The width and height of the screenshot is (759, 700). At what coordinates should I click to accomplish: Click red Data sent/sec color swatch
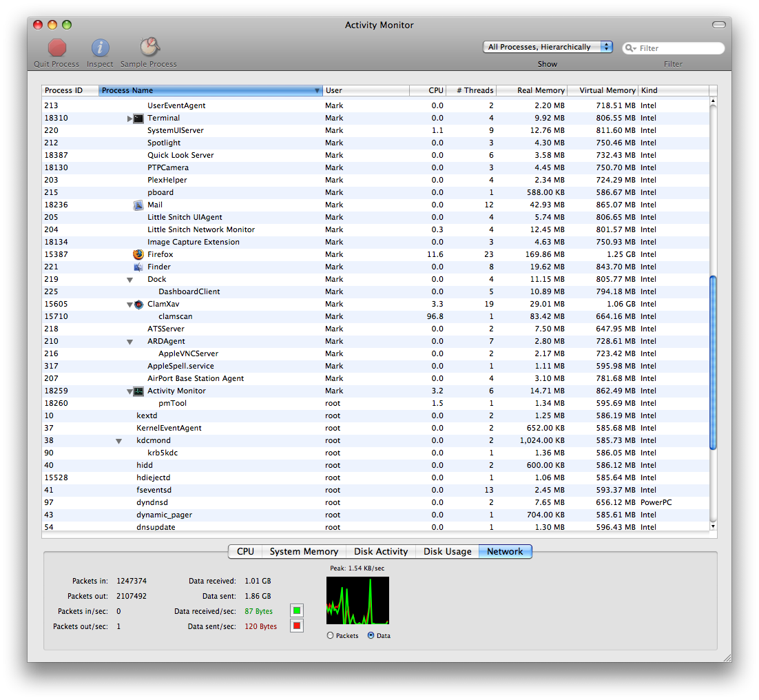point(297,626)
